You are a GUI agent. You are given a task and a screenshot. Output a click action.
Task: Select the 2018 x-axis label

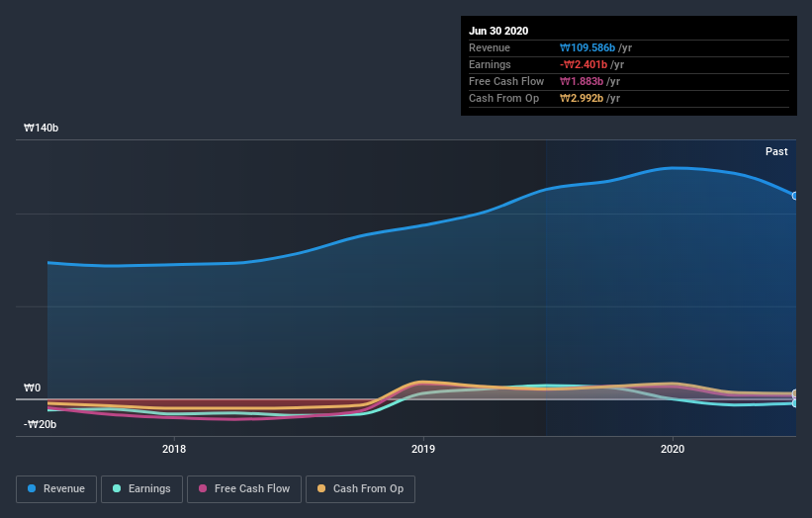click(174, 449)
